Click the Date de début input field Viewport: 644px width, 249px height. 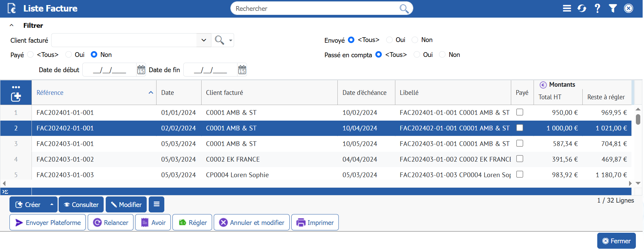109,70
